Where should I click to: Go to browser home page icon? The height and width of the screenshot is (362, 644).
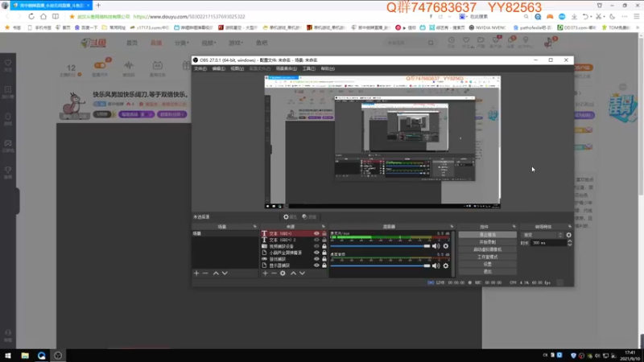click(x=43, y=16)
